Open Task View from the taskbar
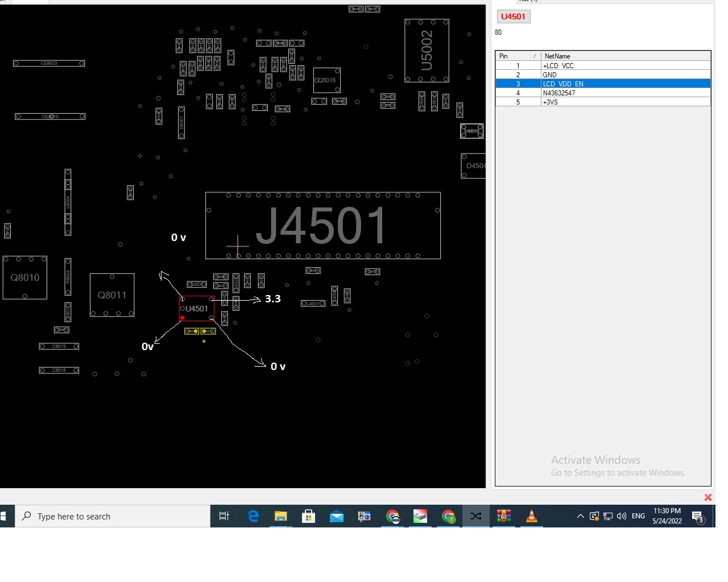The height and width of the screenshot is (582, 728). pos(224,516)
